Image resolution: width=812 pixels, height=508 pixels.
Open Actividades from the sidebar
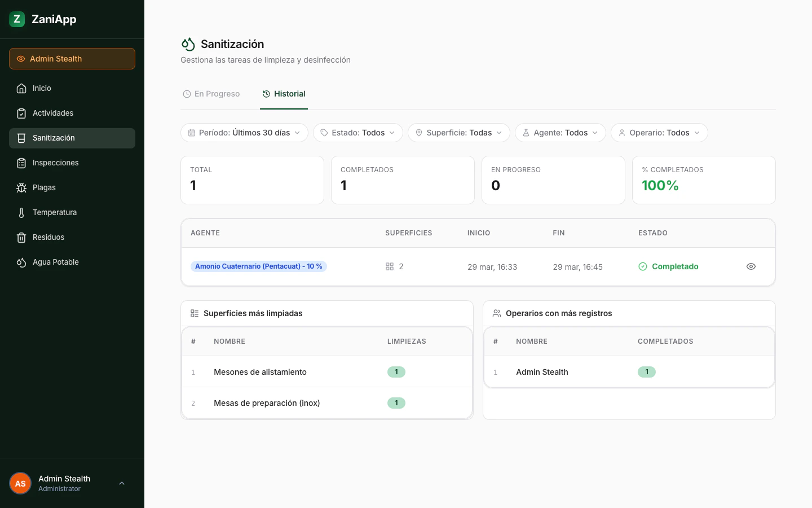pos(72,113)
